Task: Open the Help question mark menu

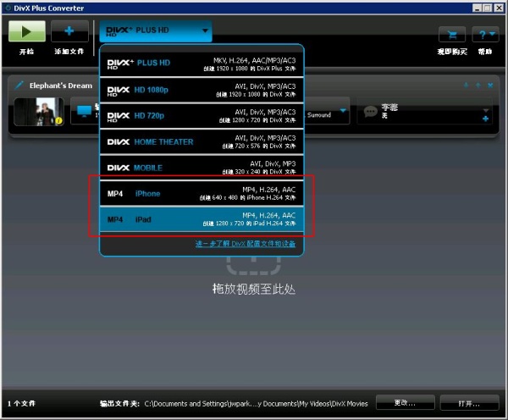Action: pos(485,35)
